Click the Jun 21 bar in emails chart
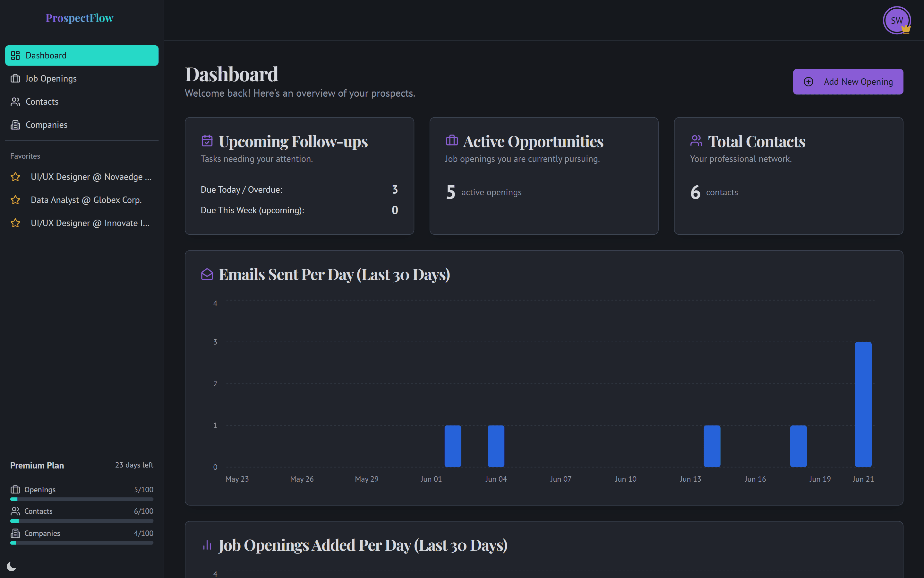Screen dimensions: 924x578 tap(863, 404)
